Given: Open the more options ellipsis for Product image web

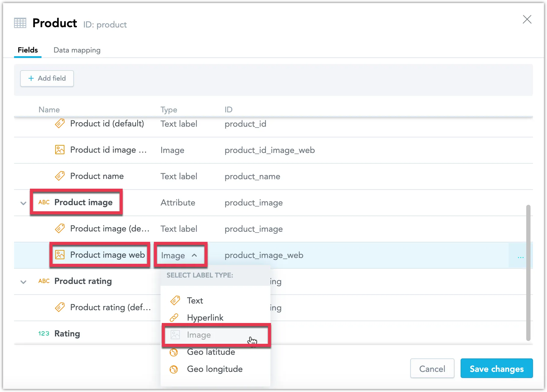Looking at the screenshot, I should (x=520, y=257).
